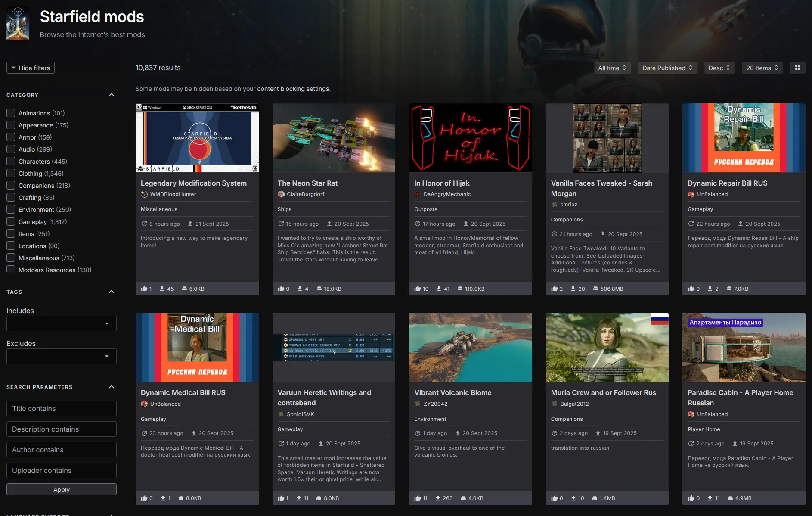Viewport: 812px width, 516px height.
Task: Switch to the grid view layout icon
Action: point(797,68)
